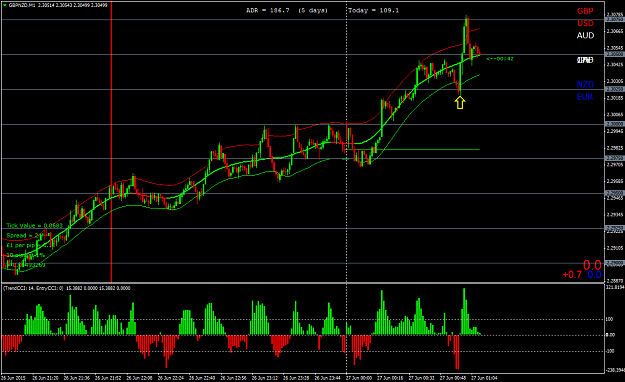Click the AUD currency label
Screen dimensions: 625x382
585,35
